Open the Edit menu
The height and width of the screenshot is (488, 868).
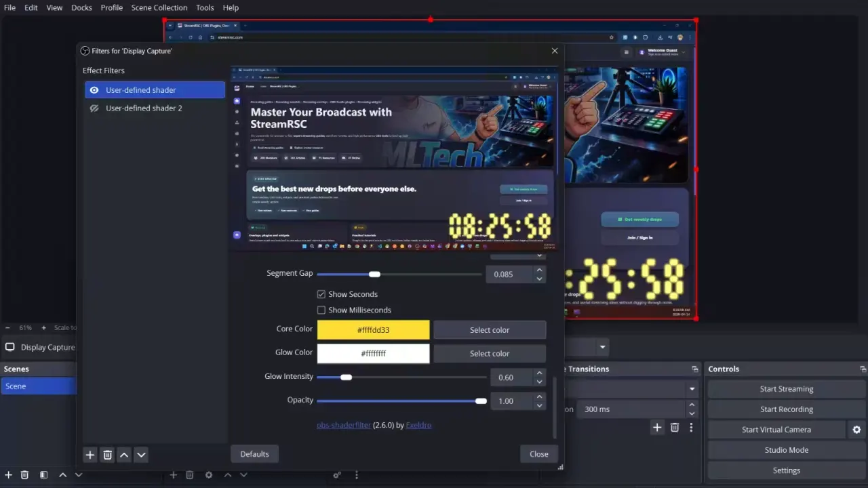[x=31, y=7]
